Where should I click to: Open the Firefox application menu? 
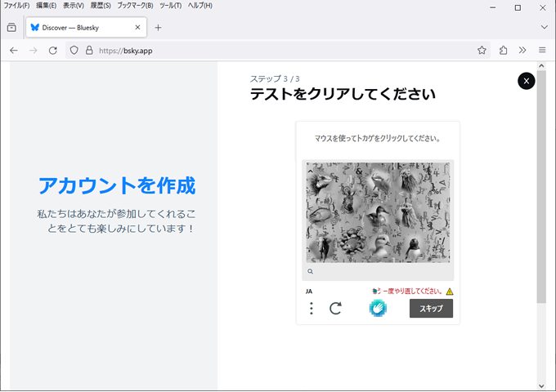(x=542, y=51)
